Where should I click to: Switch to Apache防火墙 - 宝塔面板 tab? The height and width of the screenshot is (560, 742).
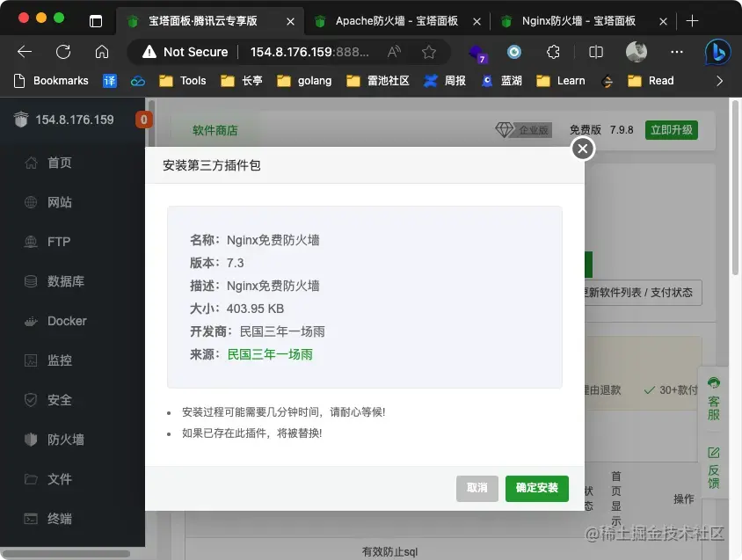pos(396,21)
